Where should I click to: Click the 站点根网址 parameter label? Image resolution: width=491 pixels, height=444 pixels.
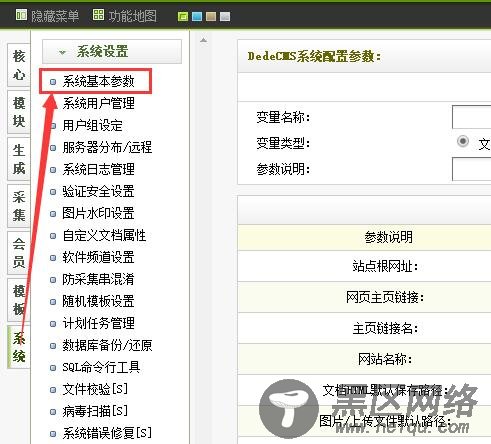click(385, 266)
